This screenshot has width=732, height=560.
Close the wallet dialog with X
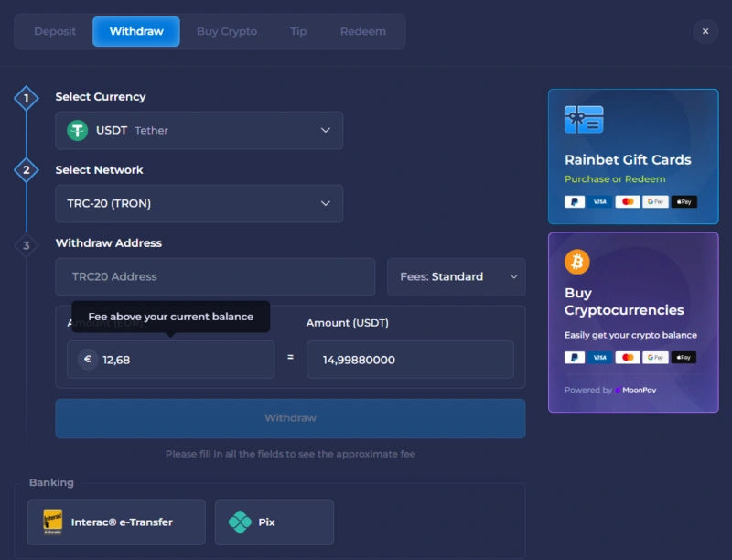(705, 31)
